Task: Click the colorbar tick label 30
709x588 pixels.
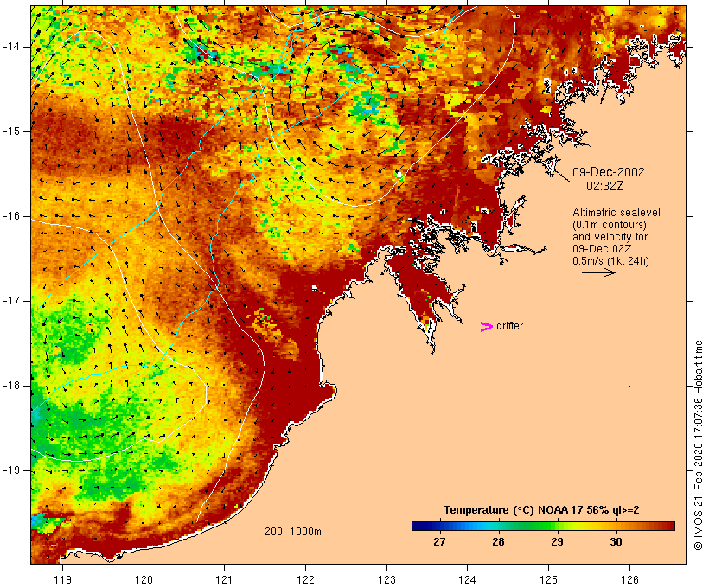Action: [x=616, y=541]
